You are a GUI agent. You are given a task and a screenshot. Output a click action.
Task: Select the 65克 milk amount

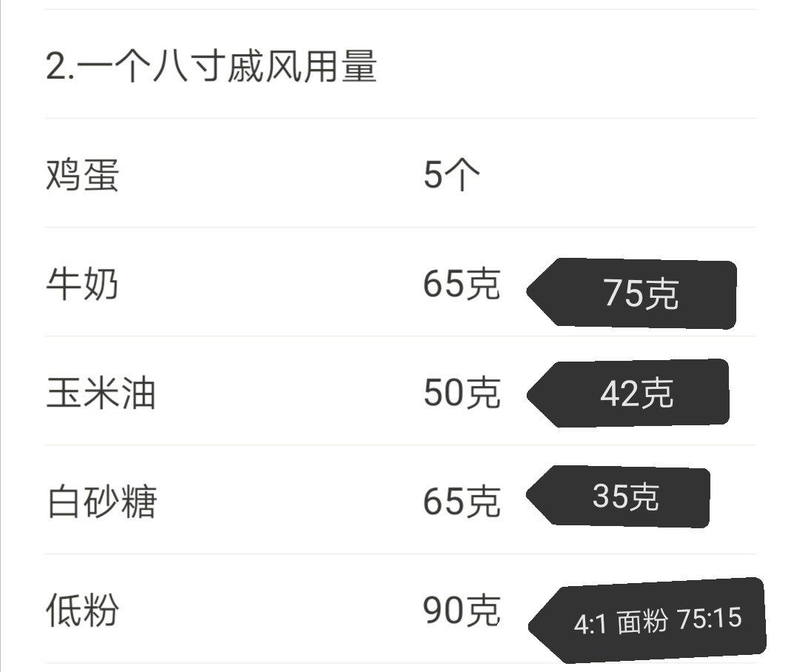point(461,284)
